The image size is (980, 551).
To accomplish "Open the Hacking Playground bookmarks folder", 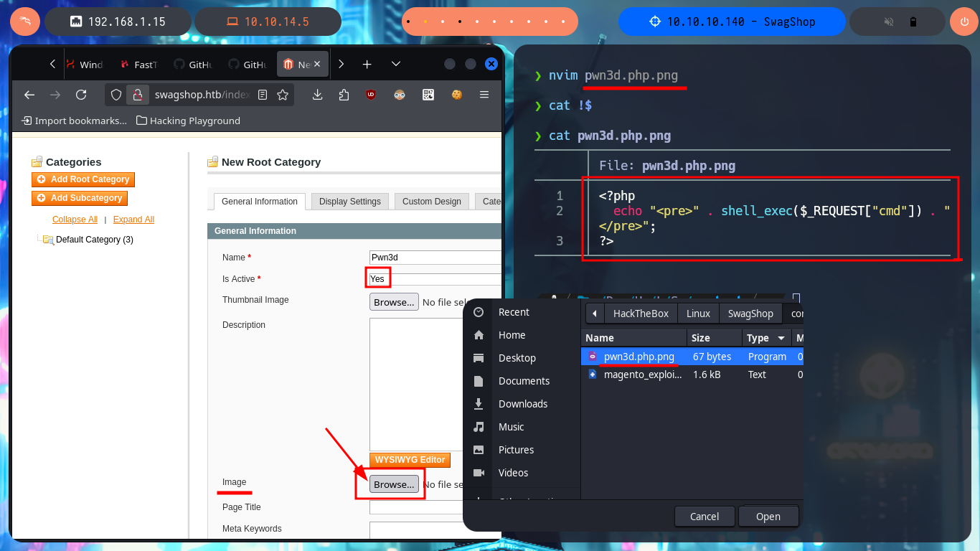I will click(189, 121).
